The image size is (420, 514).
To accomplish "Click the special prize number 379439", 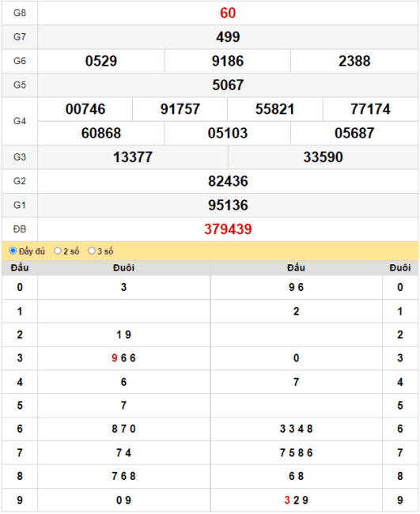I will [x=228, y=229].
